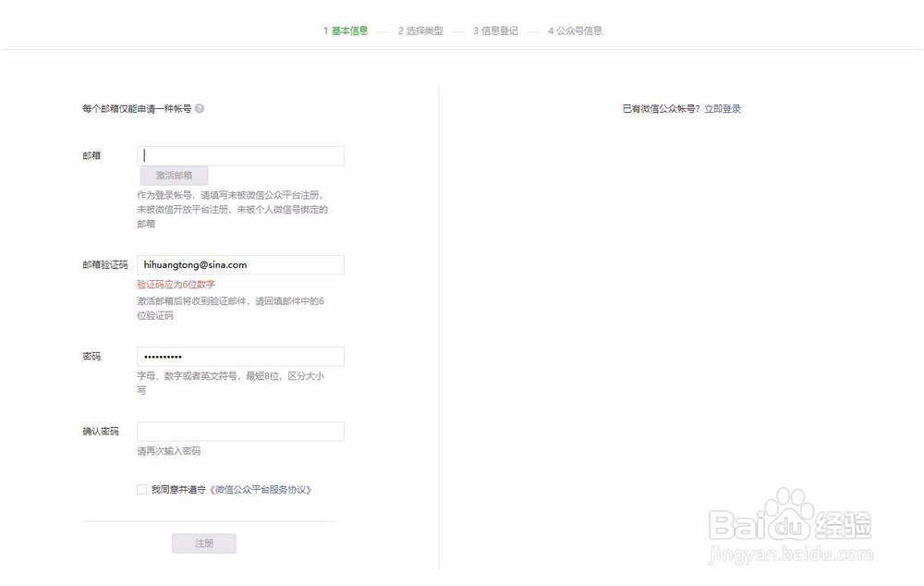The height and width of the screenshot is (586, 924).
Task: Focus the empty 确认密码 confirmation field
Action: (x=240, y=431)
